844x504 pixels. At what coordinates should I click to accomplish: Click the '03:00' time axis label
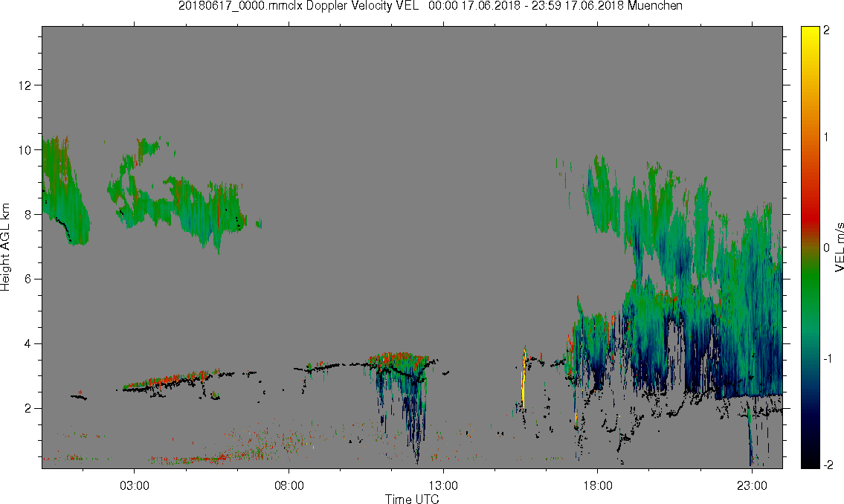(134, 486)
